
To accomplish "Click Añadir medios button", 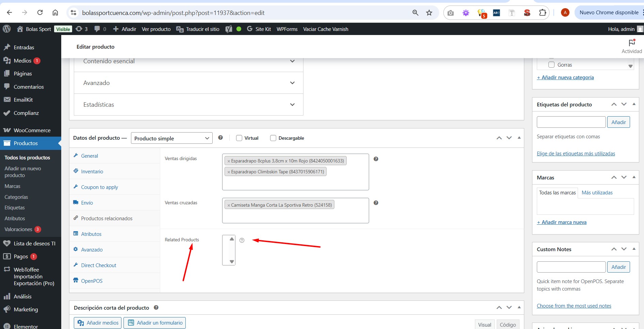I will coord(98,323).
